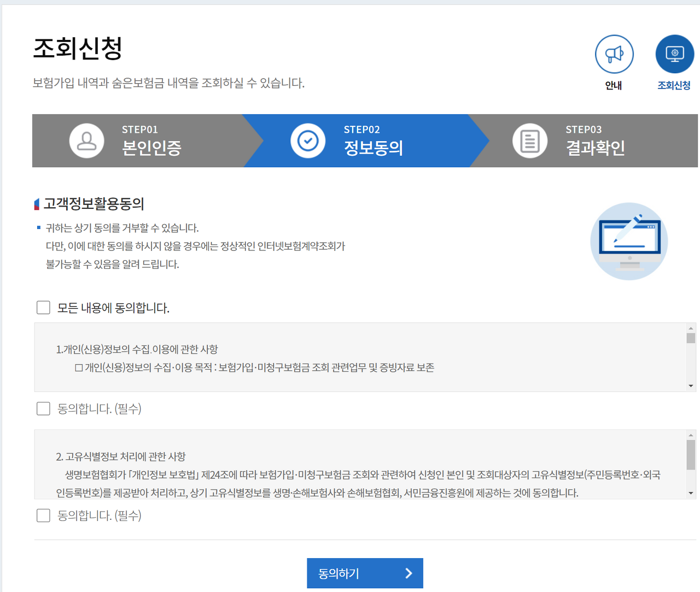This screenshot has width=700, height=592.
Task: Click the document icon in STEP03
Action: point(529,141)
